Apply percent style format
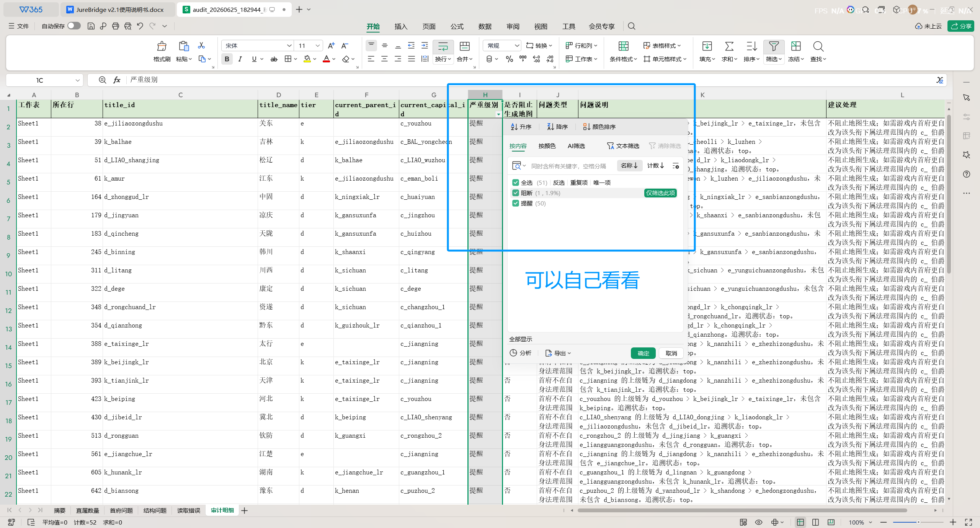 (509, 59)
